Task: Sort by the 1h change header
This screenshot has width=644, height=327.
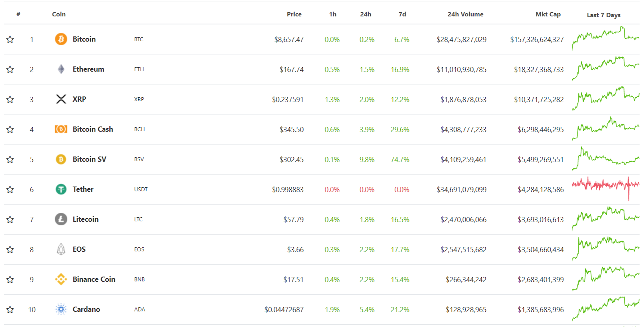Action: (x=333, y=14)
